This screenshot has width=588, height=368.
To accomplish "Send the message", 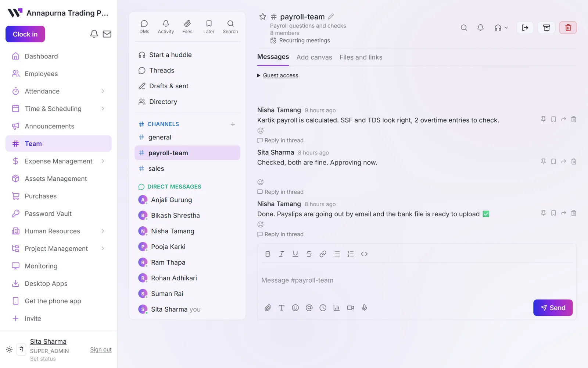I will (553, 308).
